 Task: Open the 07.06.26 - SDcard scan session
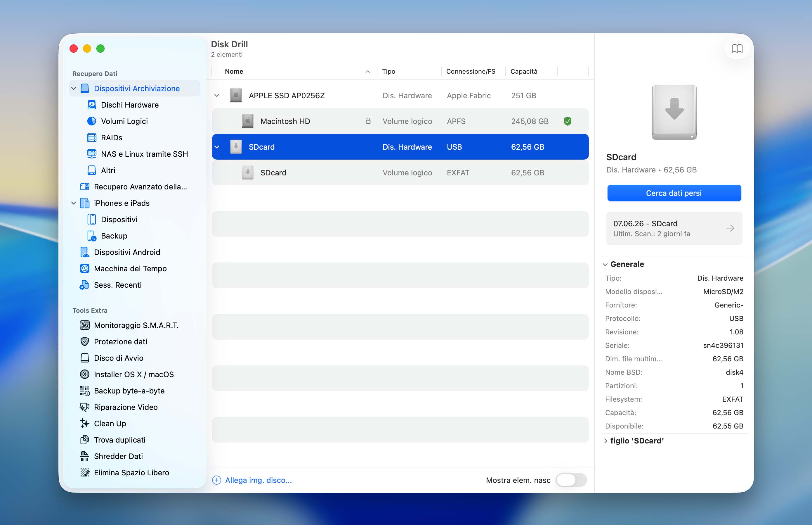point(674,228)
